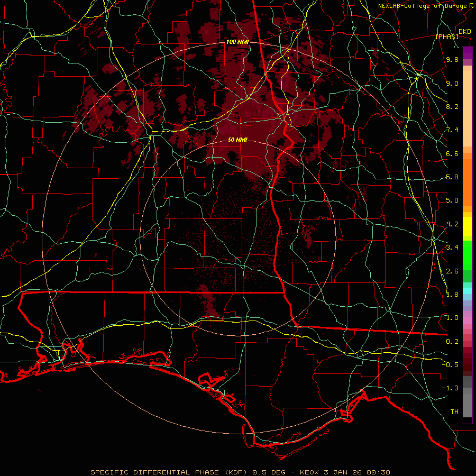Click the 3.4 scale value
This screenshot has height=476, width=476.
[x=452, y=248]
